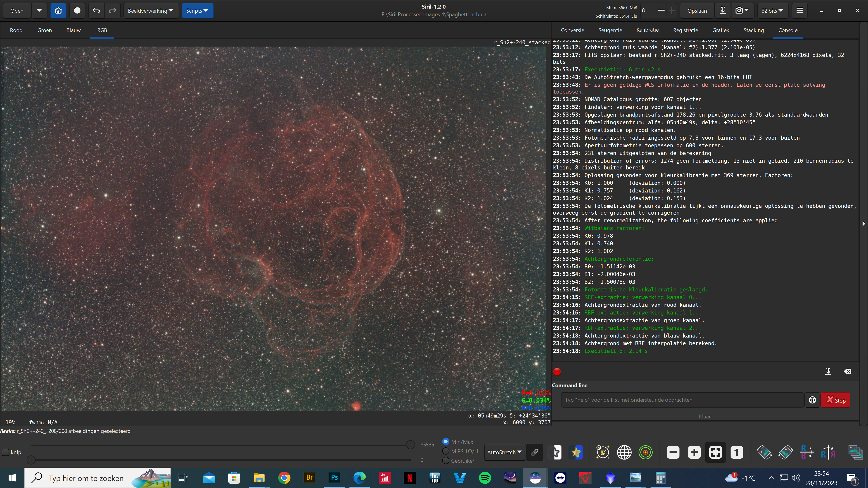Click the green photometry target icon
The image size is (868, 488).
(645, 452)
